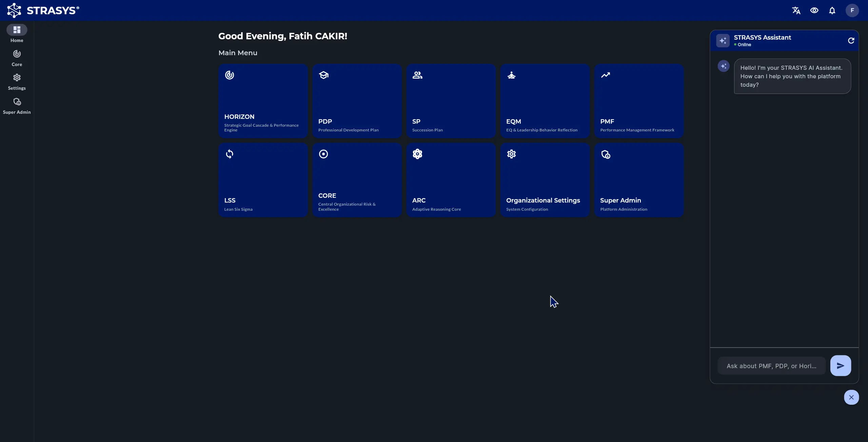
Task: Open the HORIZON module card
Action: coord(263,101)
